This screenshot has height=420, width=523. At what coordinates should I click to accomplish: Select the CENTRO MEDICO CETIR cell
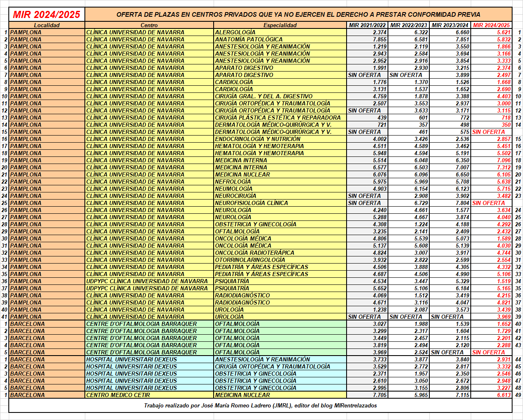tap(149, 395)
